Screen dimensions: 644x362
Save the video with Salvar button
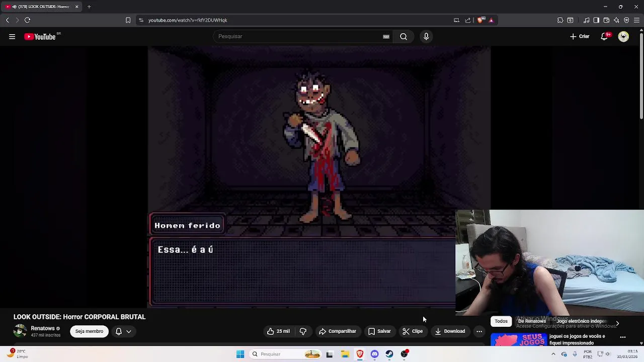pos(379,331)
